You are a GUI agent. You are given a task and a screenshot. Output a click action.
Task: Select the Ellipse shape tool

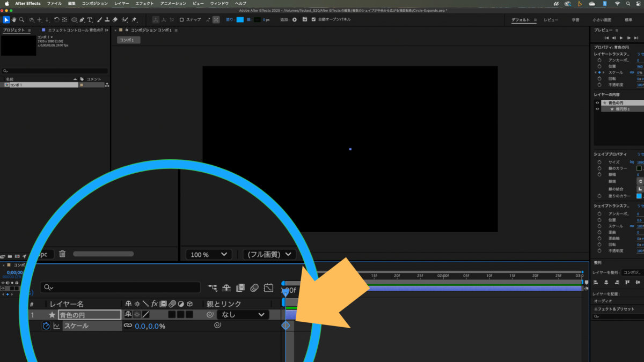[x=74, y=20]
